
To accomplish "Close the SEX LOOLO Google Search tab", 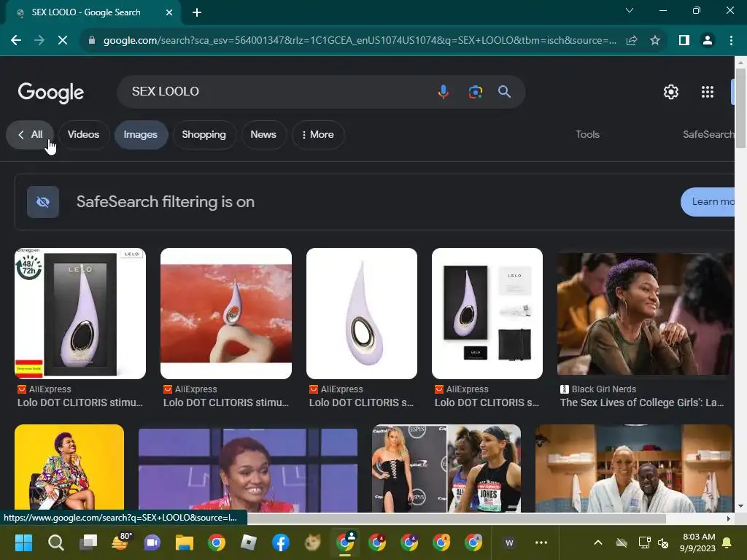I will (169, 12).
